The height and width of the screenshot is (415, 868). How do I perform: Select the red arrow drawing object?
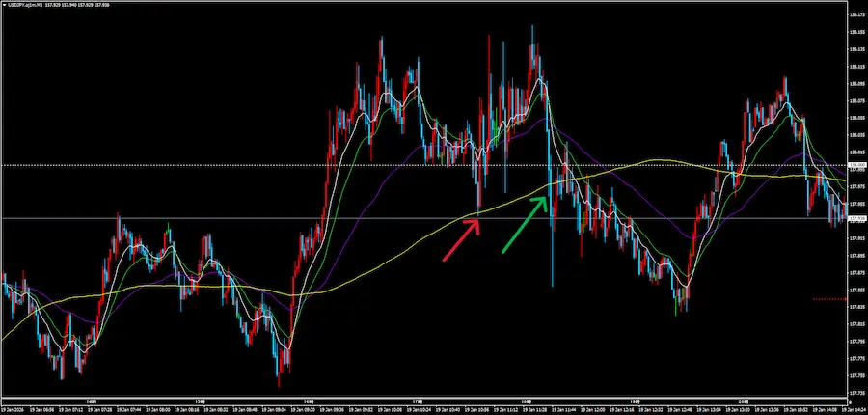click(x=460, y=242)
